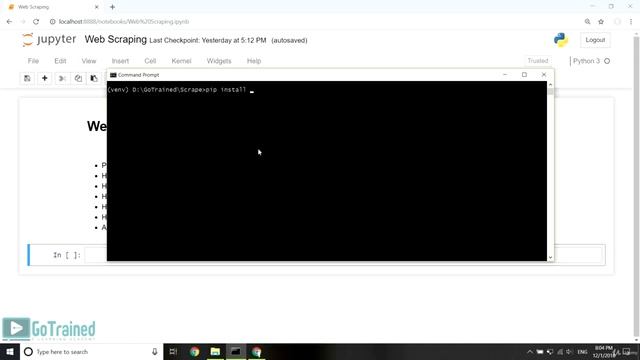
Task: Open Chrome menu with three dots
Action: coord(631,22)
